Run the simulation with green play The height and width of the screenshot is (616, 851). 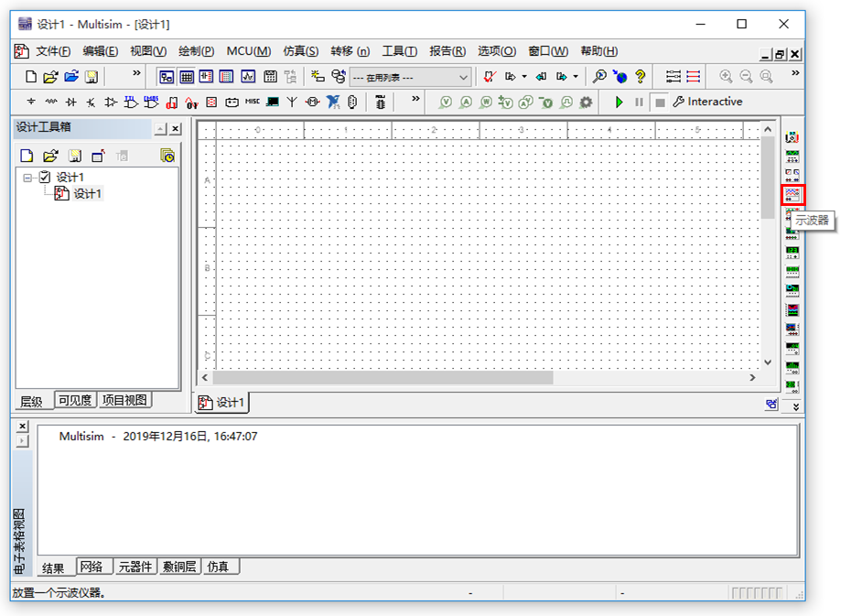point(619,102)
